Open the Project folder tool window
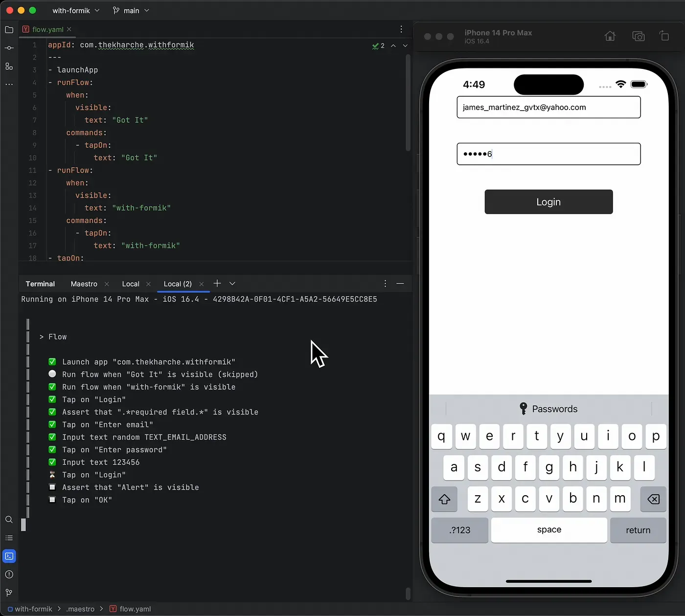685x616 pixels. (9, 30)
